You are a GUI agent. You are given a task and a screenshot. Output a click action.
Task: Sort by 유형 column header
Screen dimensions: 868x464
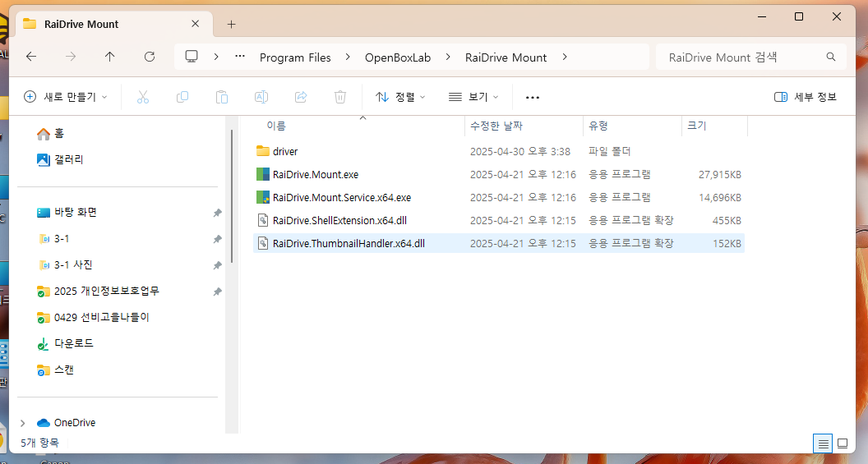click(x=598, y=126)
